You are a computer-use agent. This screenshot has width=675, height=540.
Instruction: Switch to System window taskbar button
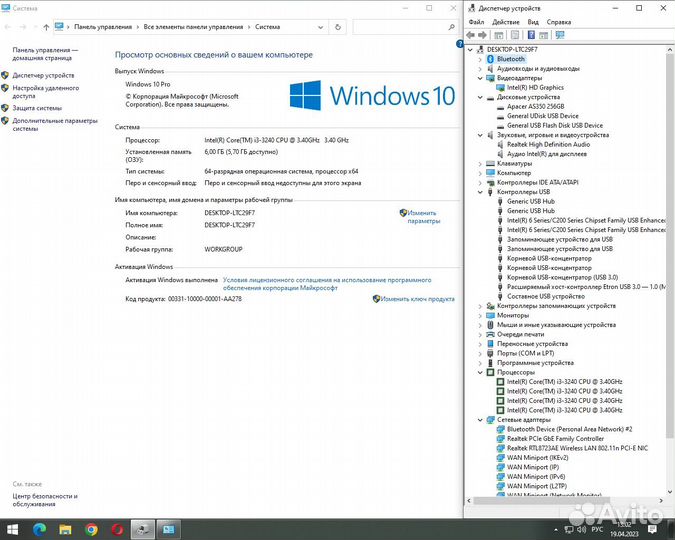pyautogui.click(x=169, y=529)
